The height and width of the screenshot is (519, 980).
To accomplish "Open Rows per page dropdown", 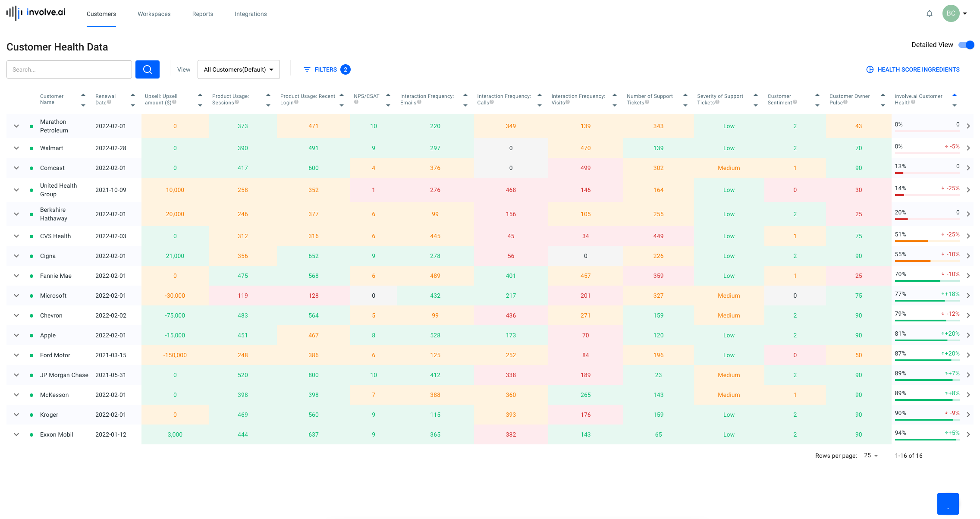I will click(x=871, y=456).
